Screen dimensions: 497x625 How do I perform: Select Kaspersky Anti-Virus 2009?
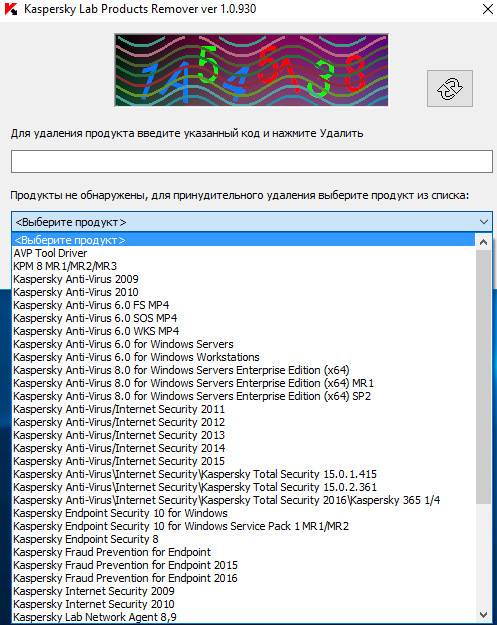click(x=244, y=279)
